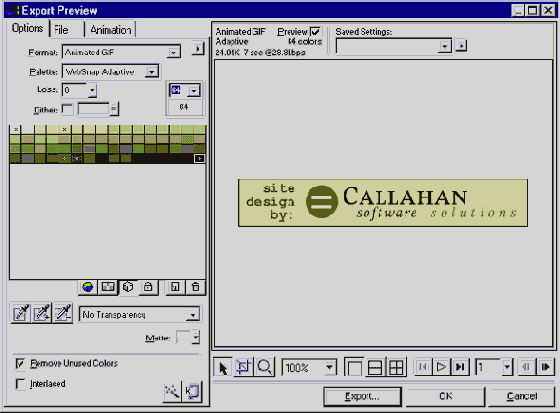The height and width of the screenshot is (413, 560).
Task: Switch to the File tab
Action: (x=61, y=30)
